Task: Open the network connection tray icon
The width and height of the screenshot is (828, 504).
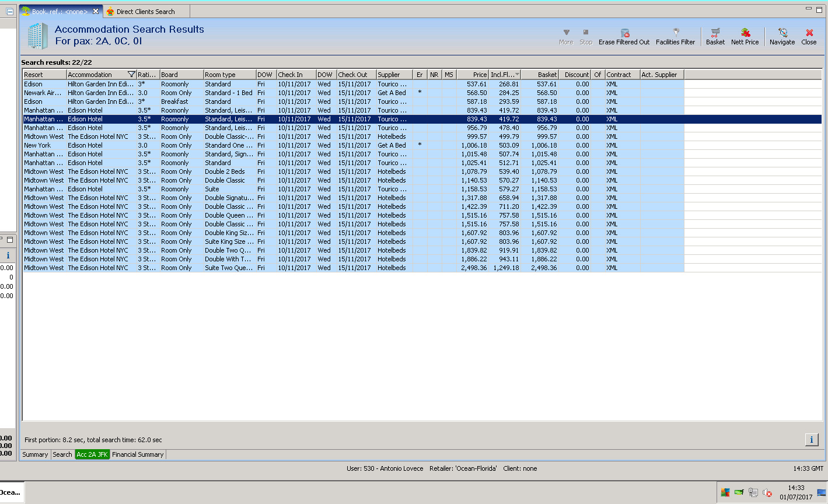Action: [x=753, y=492]
